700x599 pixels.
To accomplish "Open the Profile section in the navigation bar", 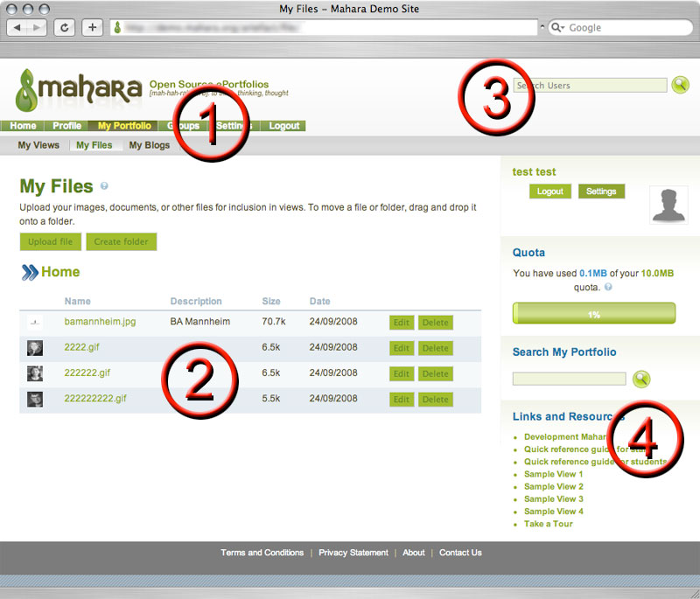I will point(66,125).
